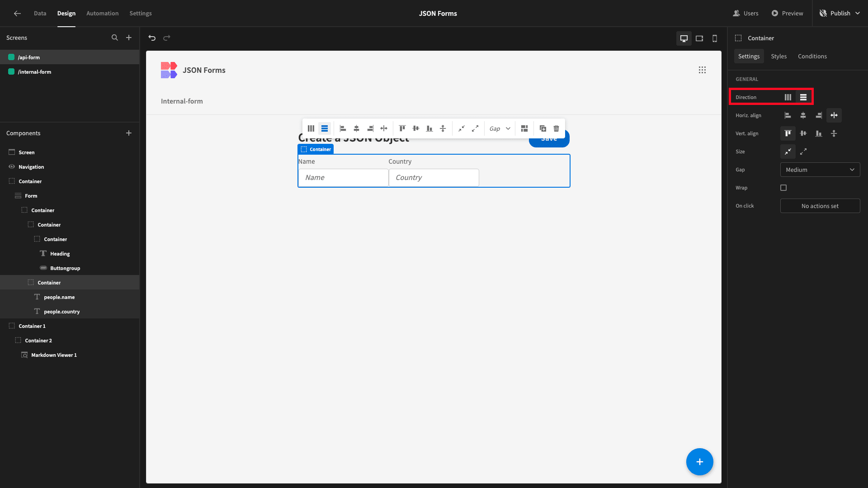This screenshot has width=868, height=488.
Task: Search screens with the magnifier icon
Action: 115,38
